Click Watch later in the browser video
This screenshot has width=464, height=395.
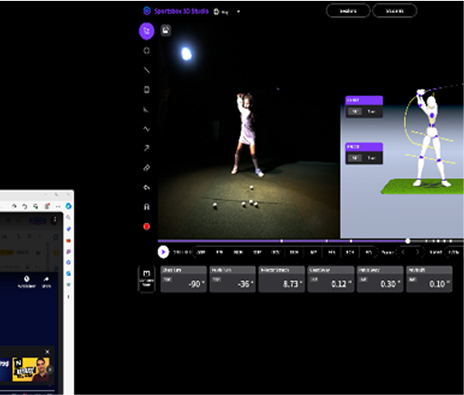(x=27, y=282)
